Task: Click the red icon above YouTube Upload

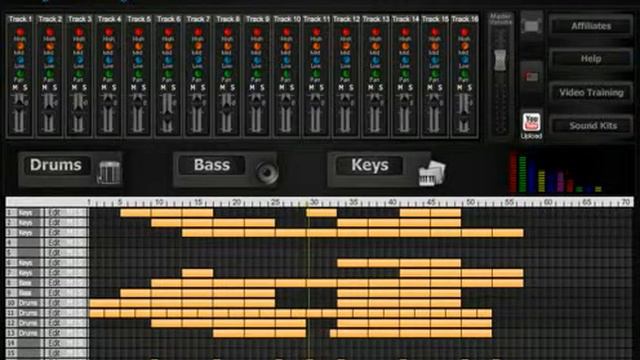Action: click(x=531, y=76)
